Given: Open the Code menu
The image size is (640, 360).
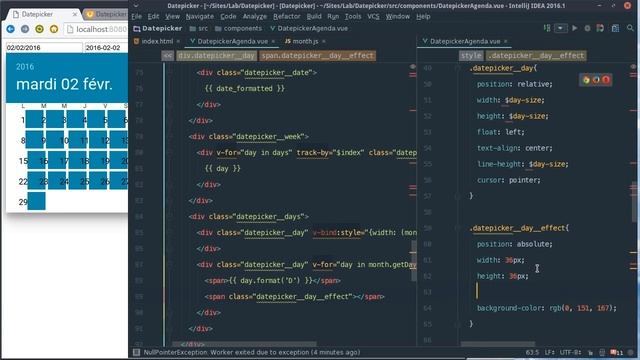Looking at the screenshot, I should 228,17.
